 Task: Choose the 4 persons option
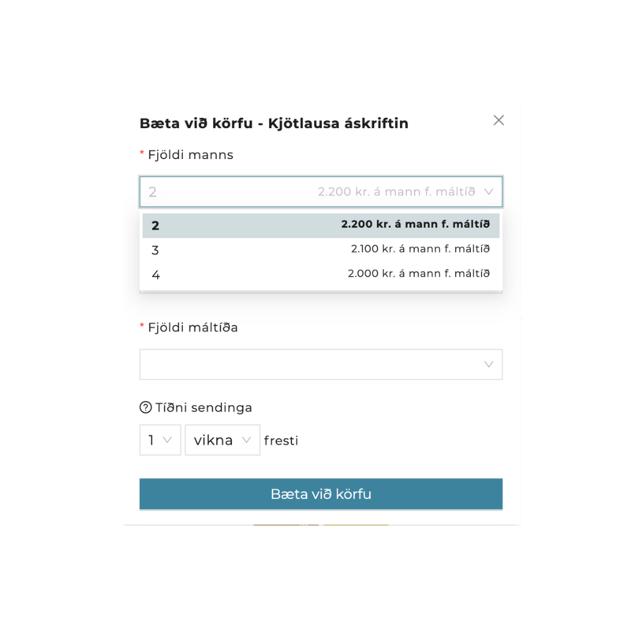click(321, 274)
